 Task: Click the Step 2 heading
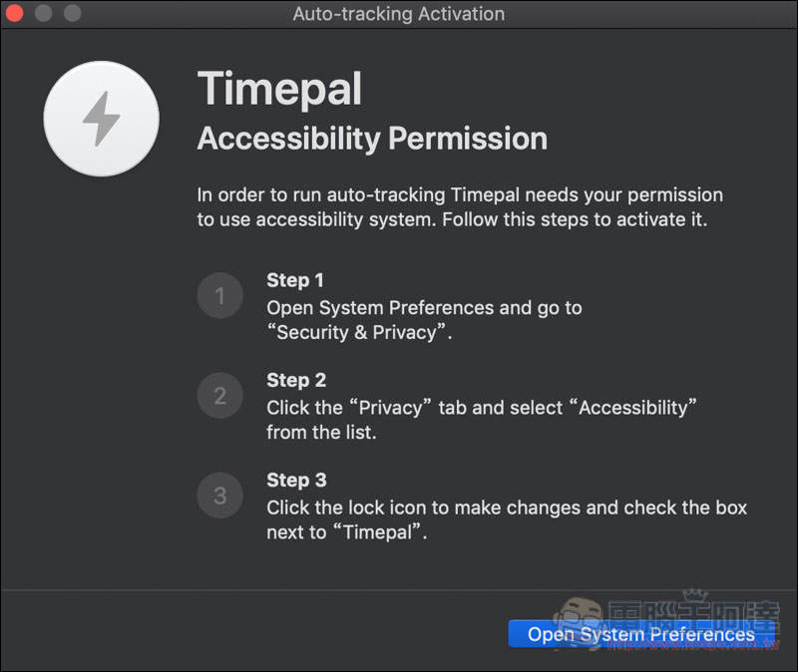296,380
